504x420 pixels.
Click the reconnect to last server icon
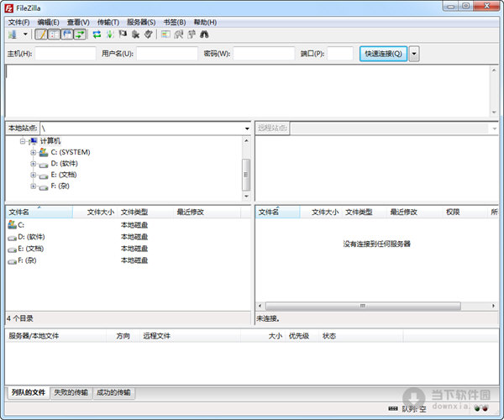[148, 34]
